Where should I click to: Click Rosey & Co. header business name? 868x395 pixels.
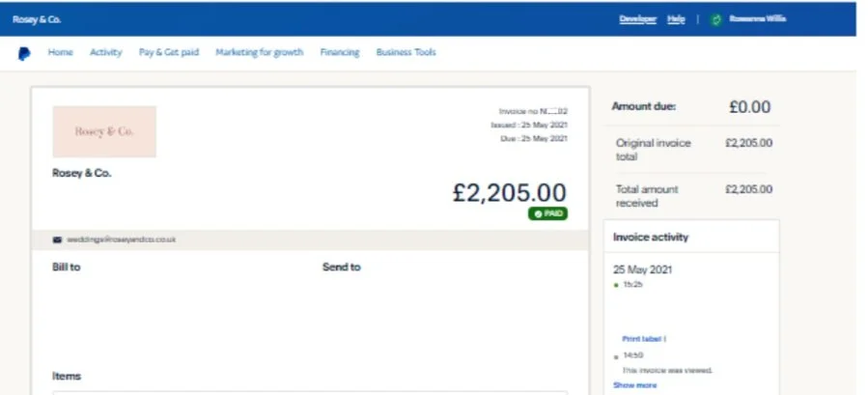coord(37,19)
